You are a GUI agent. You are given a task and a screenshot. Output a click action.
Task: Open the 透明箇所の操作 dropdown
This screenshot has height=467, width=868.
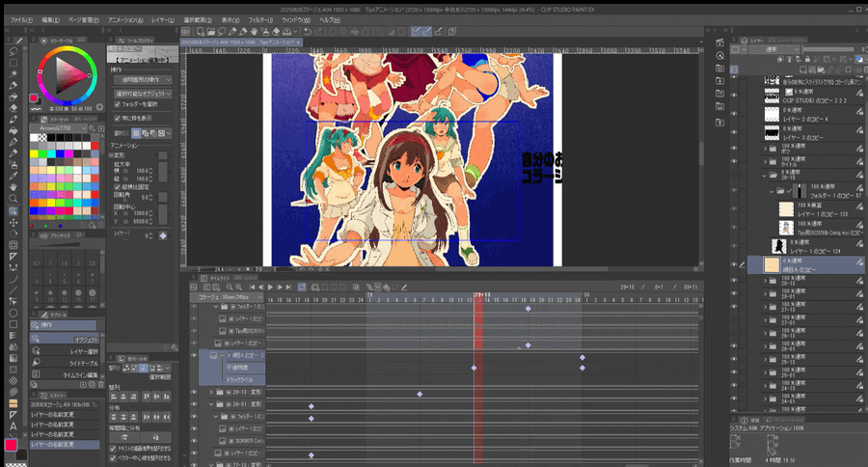(x=145, y=80)
